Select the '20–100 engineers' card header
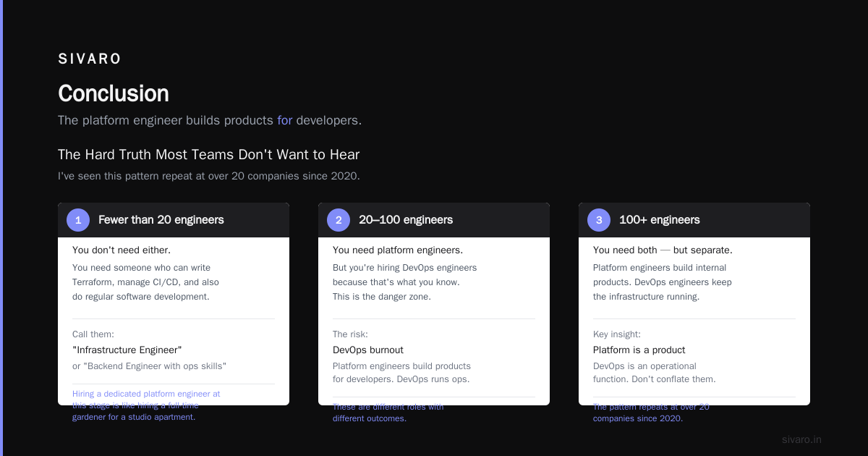Screen dimensions: 868x456 pos(434,220)
